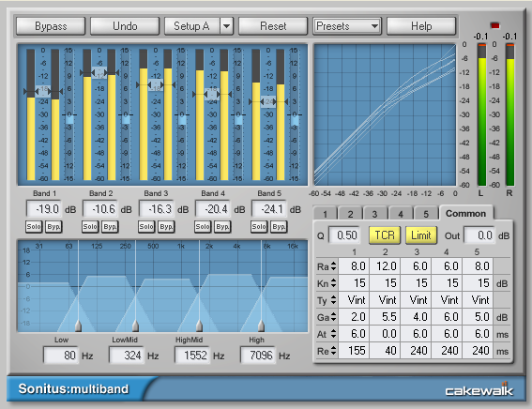Open the Presets dropdown
The width and height of the screenshot is (532, 409).
347,26
